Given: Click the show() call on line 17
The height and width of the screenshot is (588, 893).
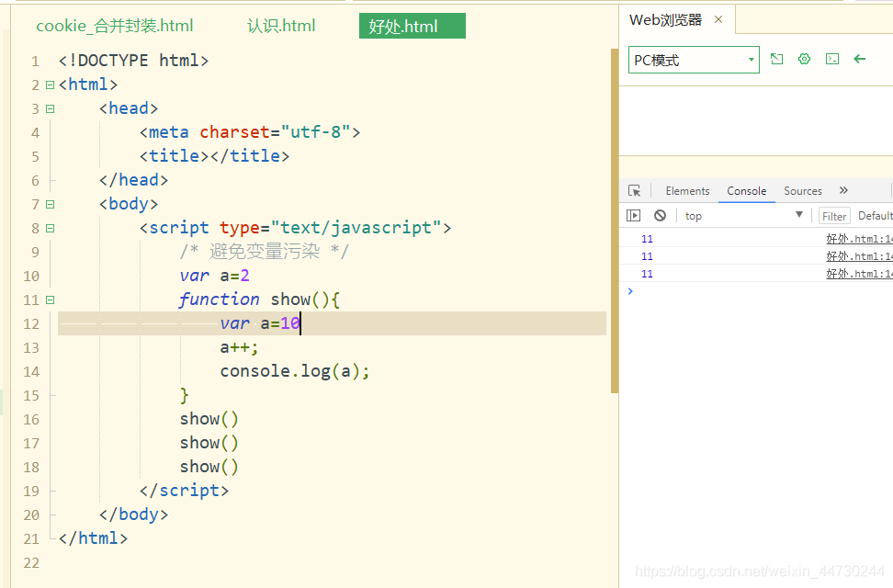Looking at the screenshot, I should tap(209, 443).
